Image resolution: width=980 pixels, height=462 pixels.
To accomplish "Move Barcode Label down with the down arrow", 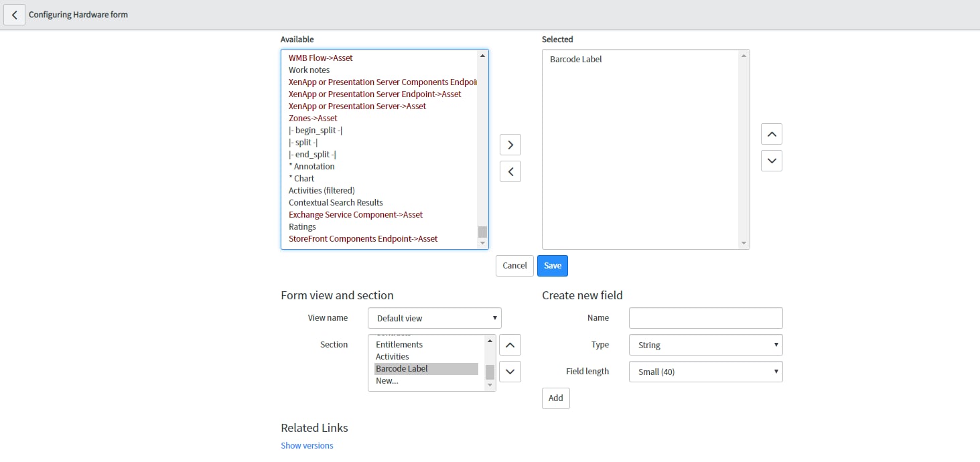I will 771,160.
